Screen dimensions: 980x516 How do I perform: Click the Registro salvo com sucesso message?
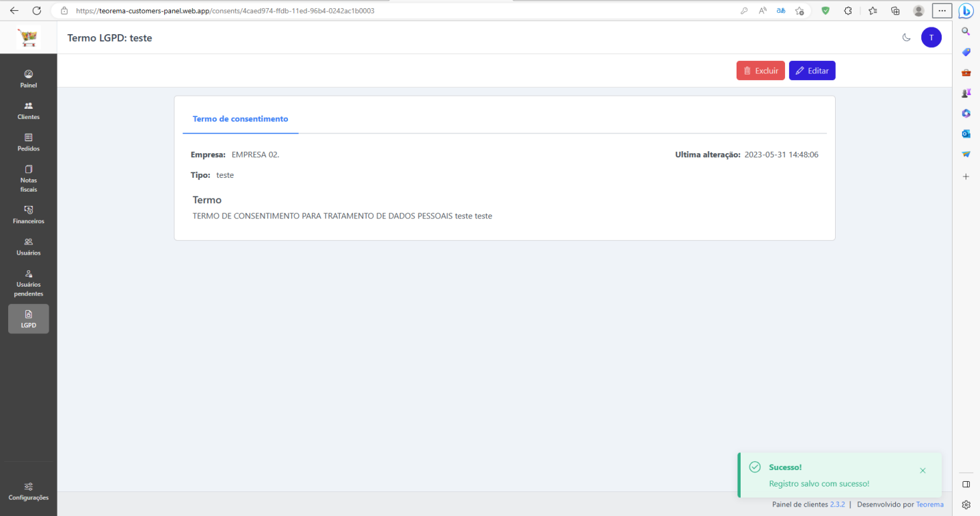click(819, 484)
